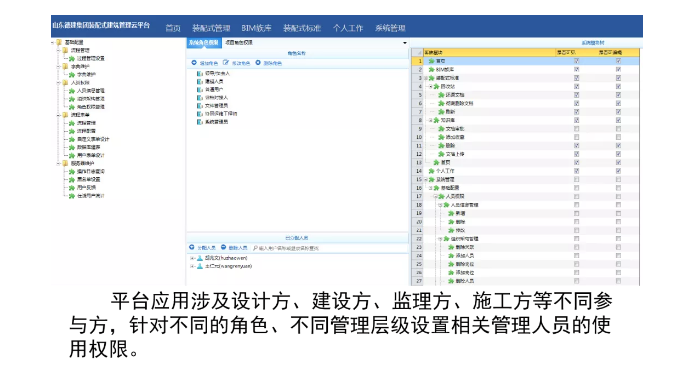Click puzzle icon beside 在线用户统计
Viewport: 674px width, 386px height.
72,196
